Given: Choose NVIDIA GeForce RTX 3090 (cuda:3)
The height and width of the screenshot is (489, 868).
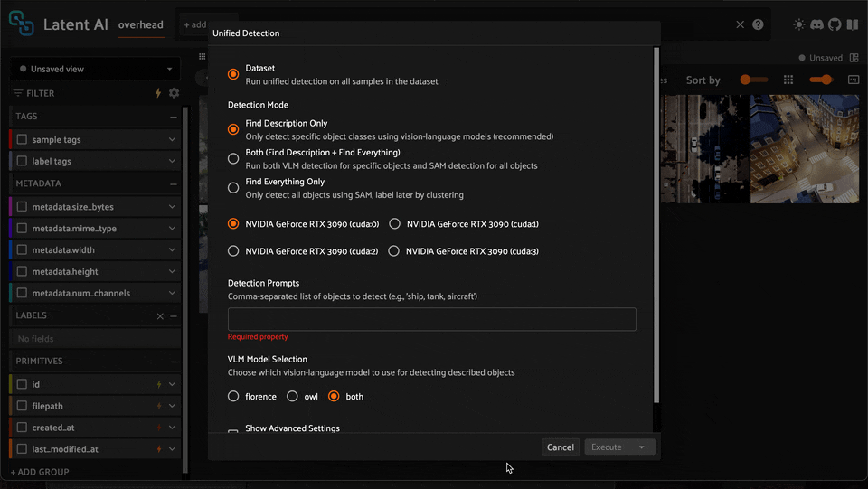Looking at the screenshot, I should (393, 251).
